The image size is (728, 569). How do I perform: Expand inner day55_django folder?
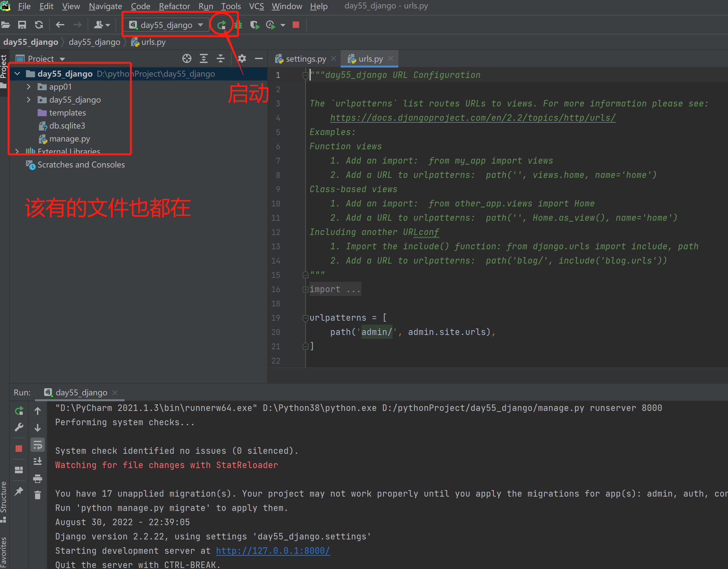[29, 100]
